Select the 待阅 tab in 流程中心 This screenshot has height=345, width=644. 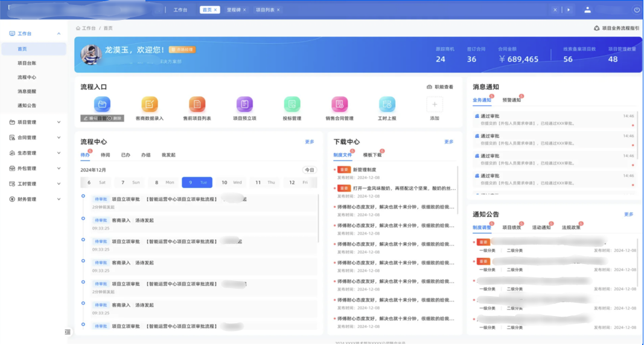[x=105, y=155]
